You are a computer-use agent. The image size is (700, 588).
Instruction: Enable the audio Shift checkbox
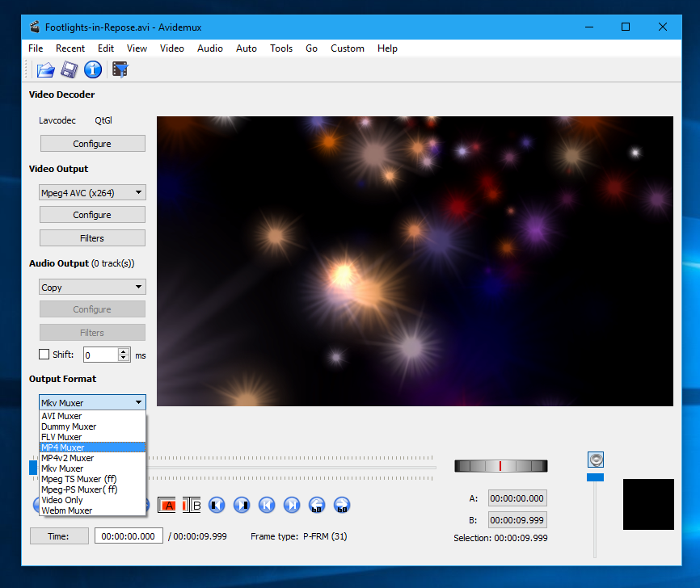click(x=44, y=355)
